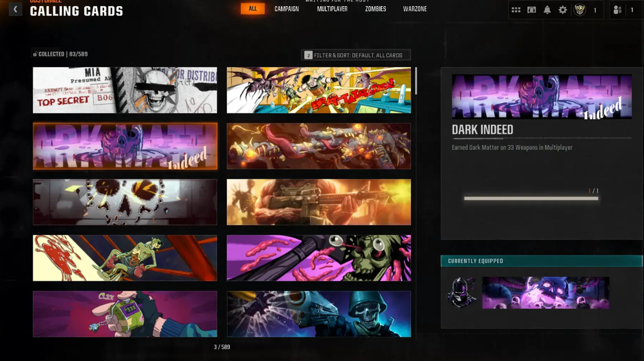
Task: Go back with the left chevron arrow
Action: [x=15, y=9]
